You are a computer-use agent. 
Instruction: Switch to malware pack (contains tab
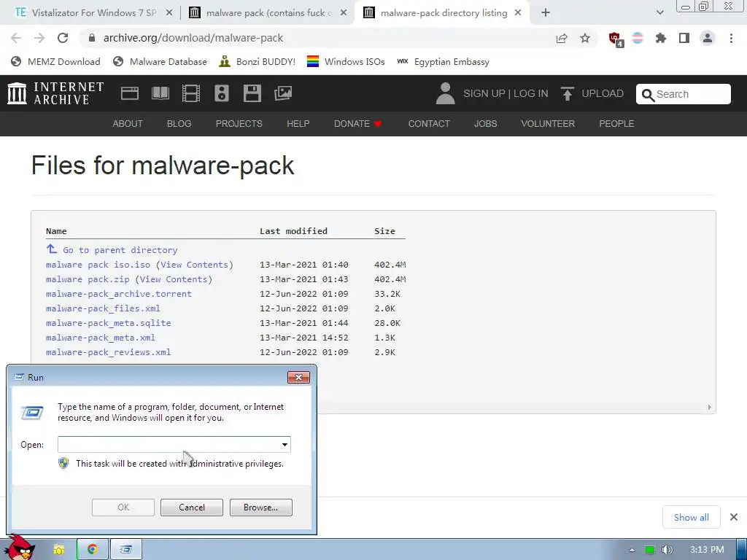click(x=267, y=13)
